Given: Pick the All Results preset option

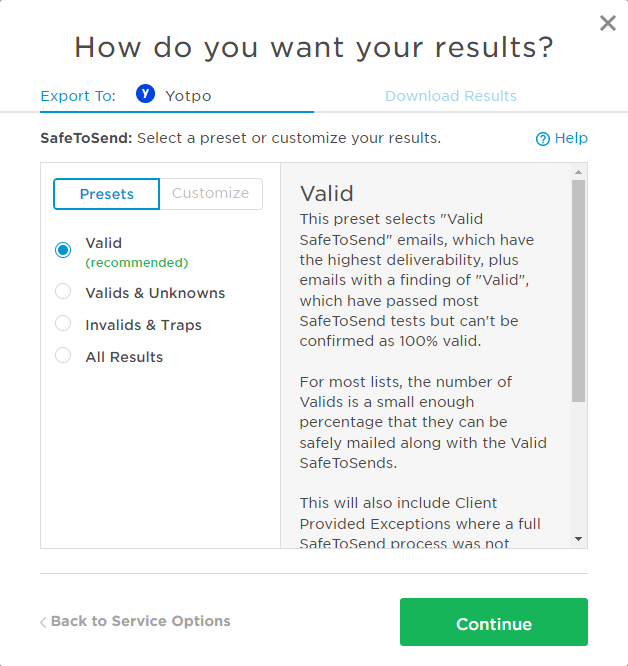Looking at the screenshot, I should [x=63, y=356].
